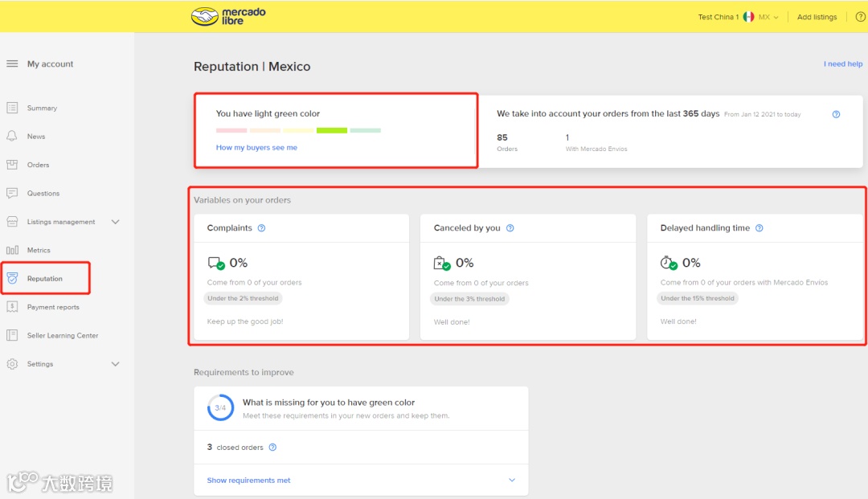The height and width of the screenshot is (499, 868).
Task: Click the help question mark in header
Action: click(x=860, y=17)
